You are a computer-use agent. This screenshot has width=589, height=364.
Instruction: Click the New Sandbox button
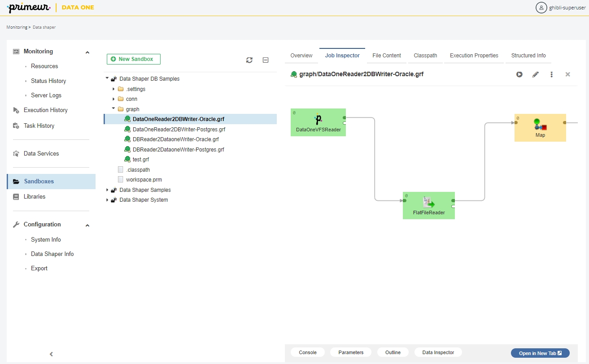point(134,59)
